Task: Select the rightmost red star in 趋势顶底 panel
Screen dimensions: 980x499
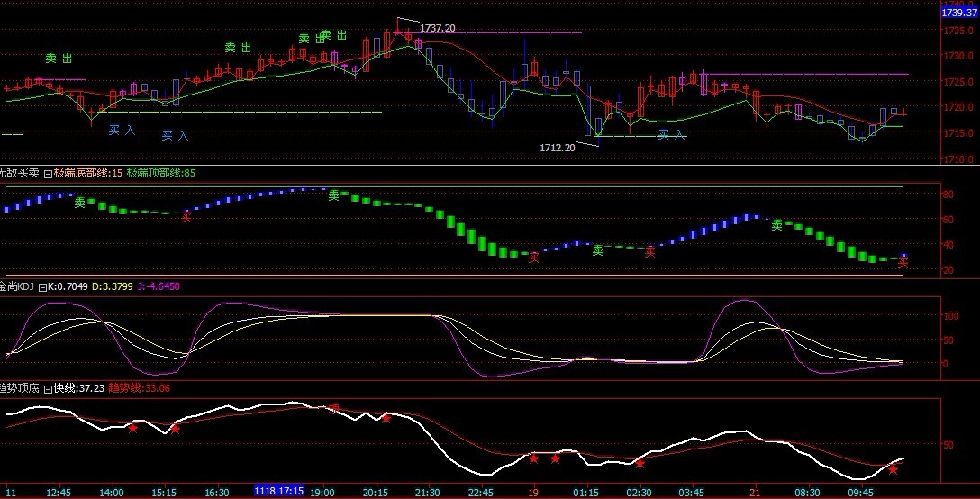Action: (x=893, y=470)
